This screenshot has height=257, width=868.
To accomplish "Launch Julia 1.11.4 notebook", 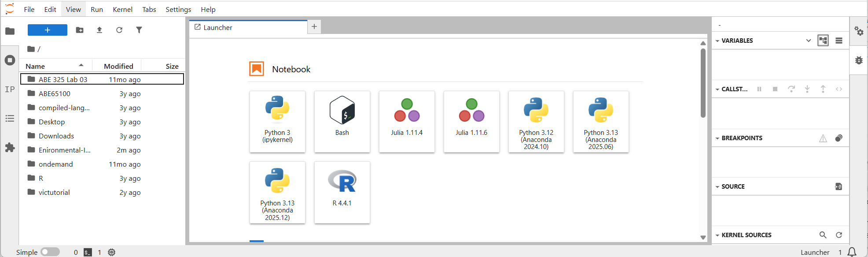I will [x=407, y=122].
